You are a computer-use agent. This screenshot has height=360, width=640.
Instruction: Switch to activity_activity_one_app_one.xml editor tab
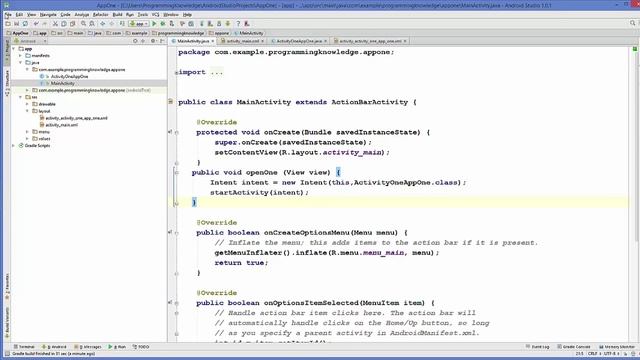coord(370,41)
